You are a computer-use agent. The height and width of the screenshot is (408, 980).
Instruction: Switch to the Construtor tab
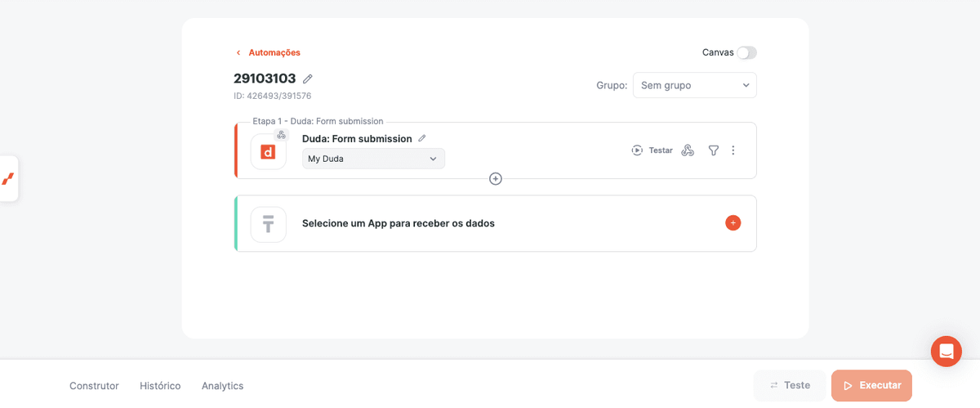tap(94, 386)
